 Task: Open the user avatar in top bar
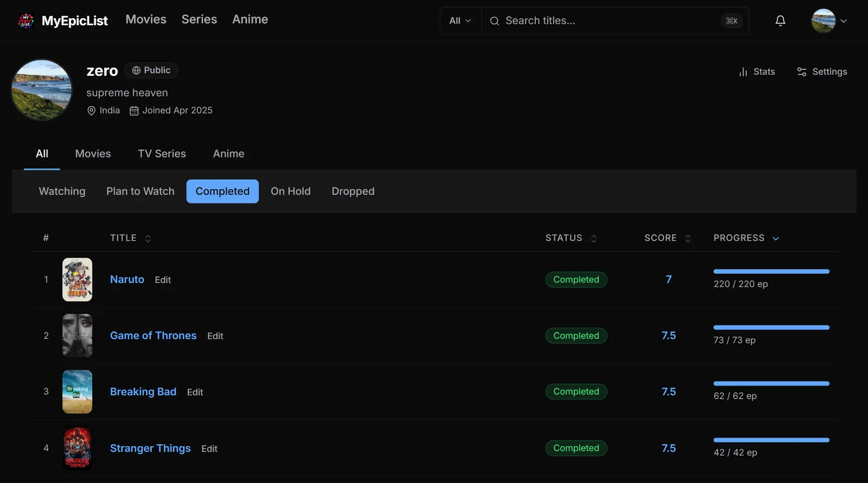[823, 21]
